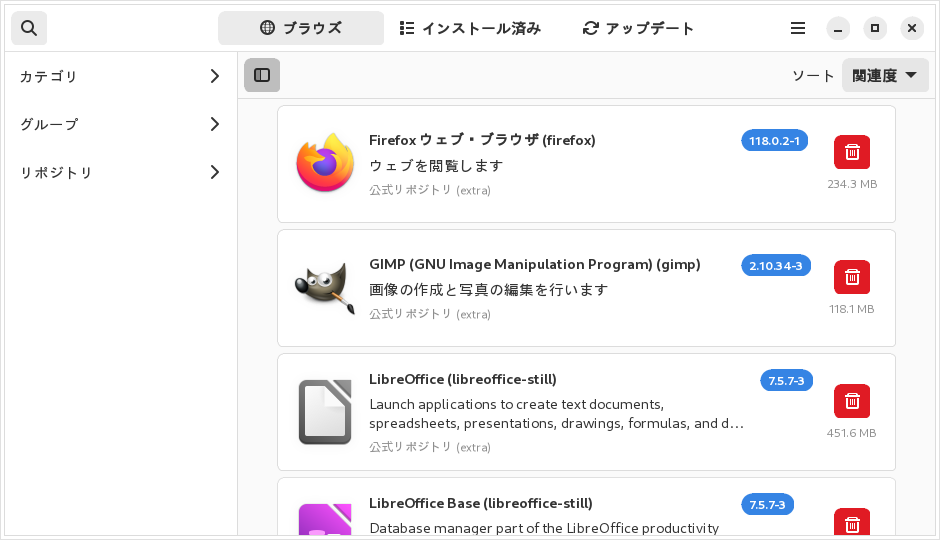Viewport: 940px width, 540px height.
Task: Open the search magnifier button
Action: coord(29,28)
